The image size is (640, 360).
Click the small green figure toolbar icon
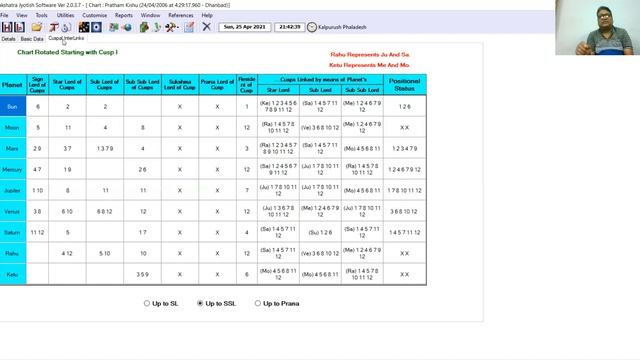(157, 27)
